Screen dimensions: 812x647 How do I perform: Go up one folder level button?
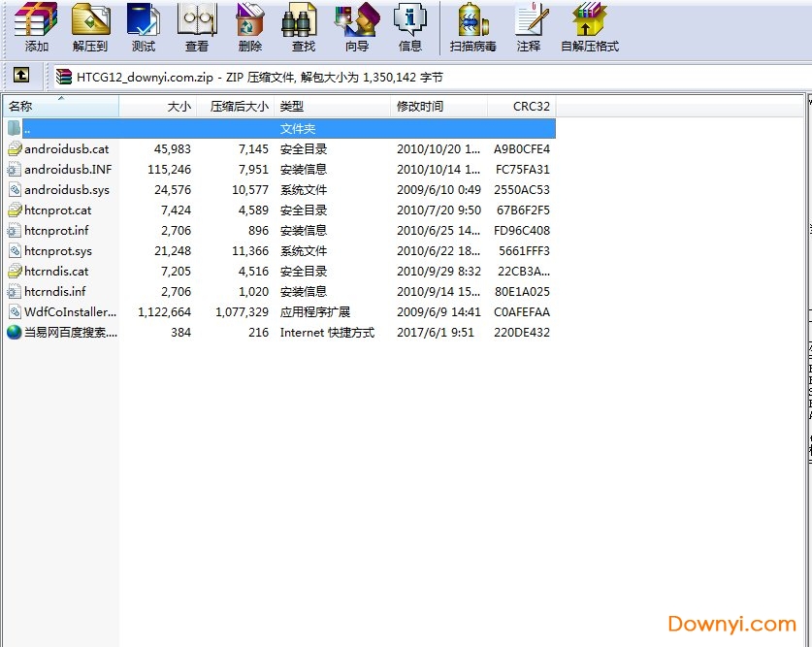20,76
